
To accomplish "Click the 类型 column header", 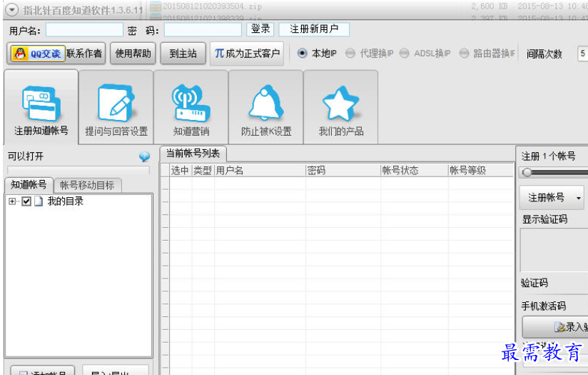I will pos(203,171).
